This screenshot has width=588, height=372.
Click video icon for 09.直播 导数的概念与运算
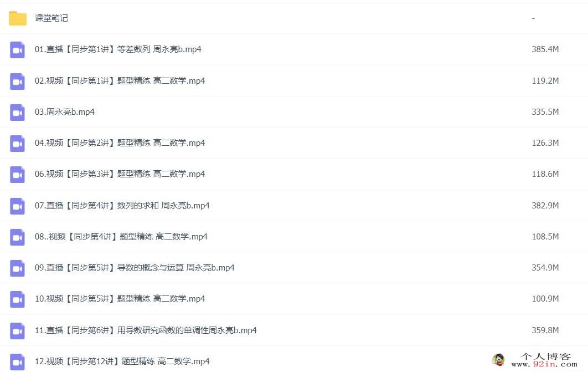(17, 268)
